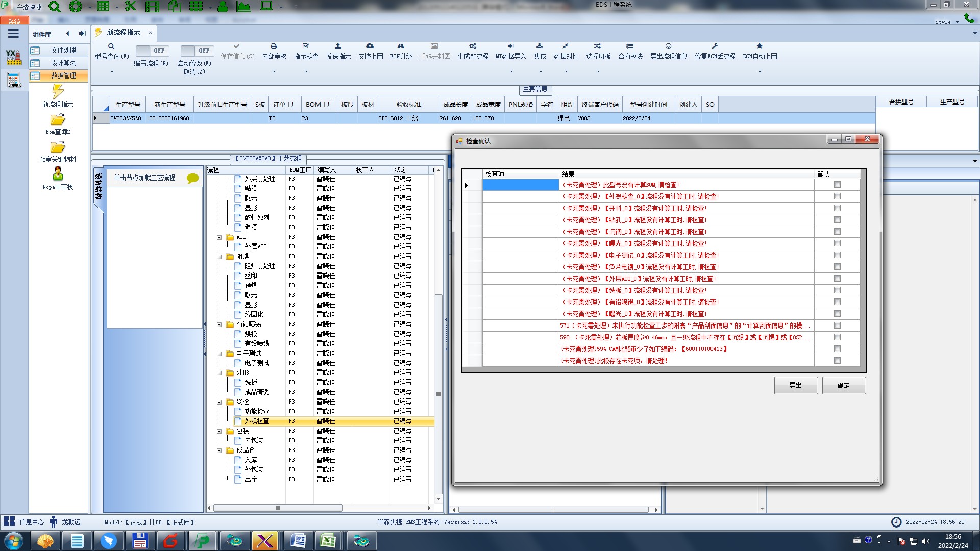
Task: Click the 发送指示 toolbar icon
Action: coord(338,46)
